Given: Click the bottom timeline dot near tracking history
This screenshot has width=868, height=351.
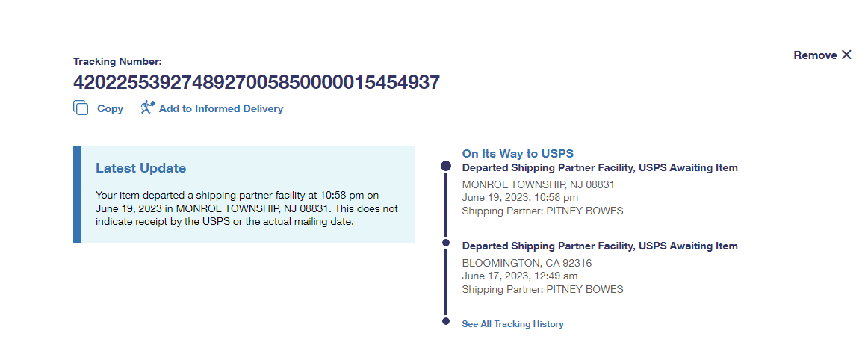Looking at the screenshot, I should (x=446, y=321).
